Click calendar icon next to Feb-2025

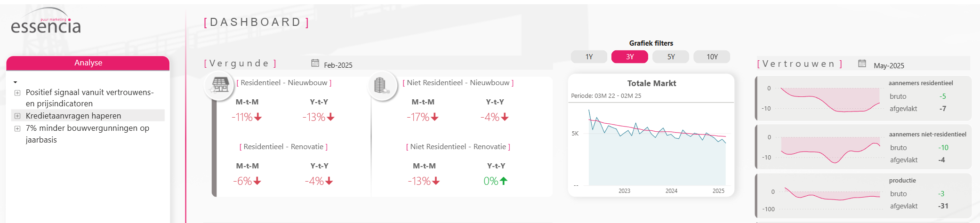(x=315, y=63)
